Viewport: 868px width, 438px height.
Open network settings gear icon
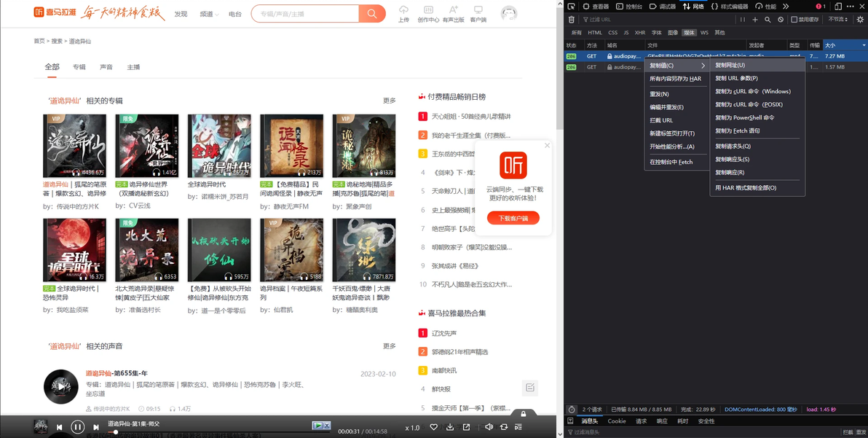pyautogui.click(x=860, y=20)
